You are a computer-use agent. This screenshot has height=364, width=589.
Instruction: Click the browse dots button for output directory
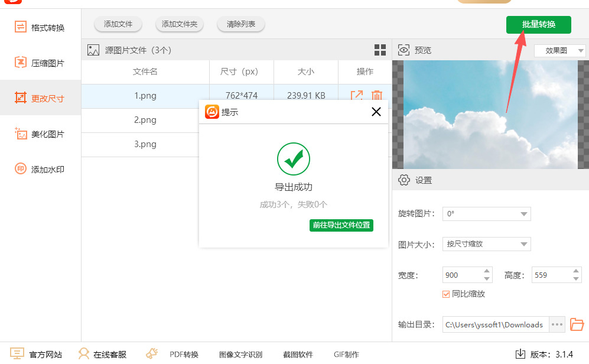(x=557, y=324)
